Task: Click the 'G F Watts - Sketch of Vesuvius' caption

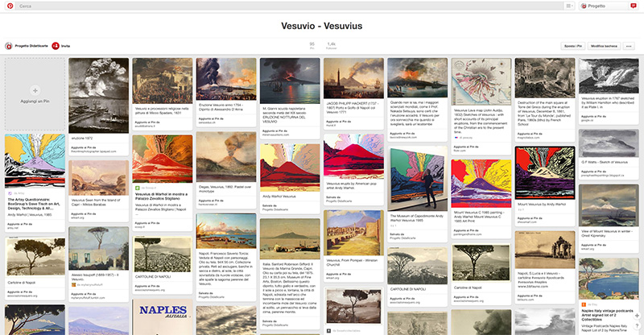Action: pyautogui.click(x=605, y=163)
